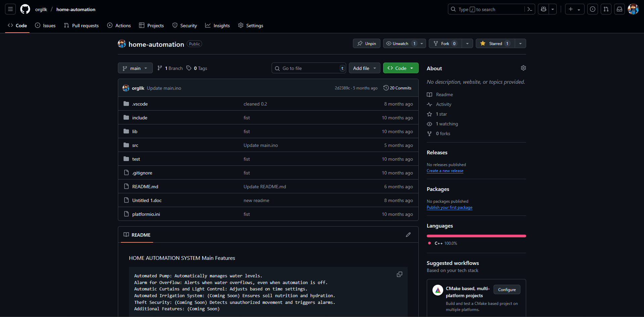Focus the Go to file search field
Image resolution: width=644 pixels, height=317 pixels.
tap(309, 68)
